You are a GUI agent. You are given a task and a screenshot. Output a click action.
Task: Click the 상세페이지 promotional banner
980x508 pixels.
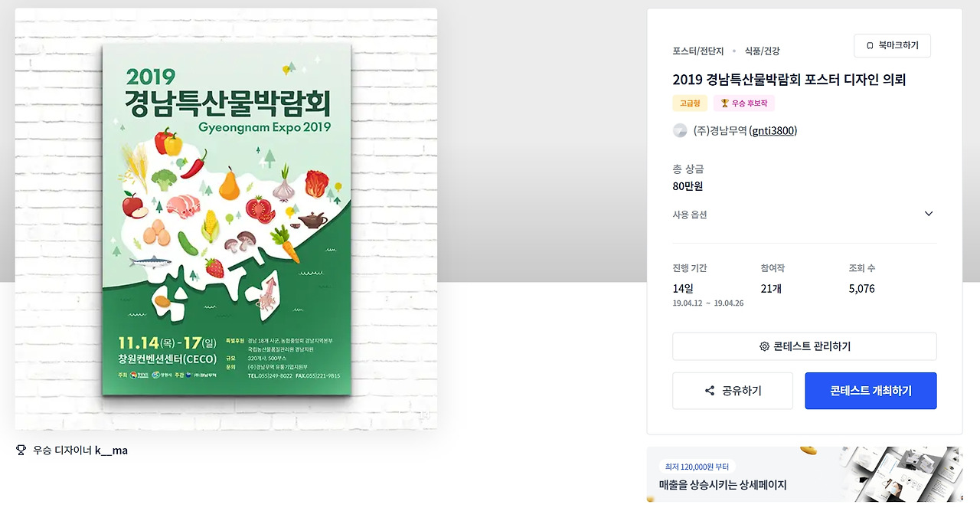(x=805, y=474)
